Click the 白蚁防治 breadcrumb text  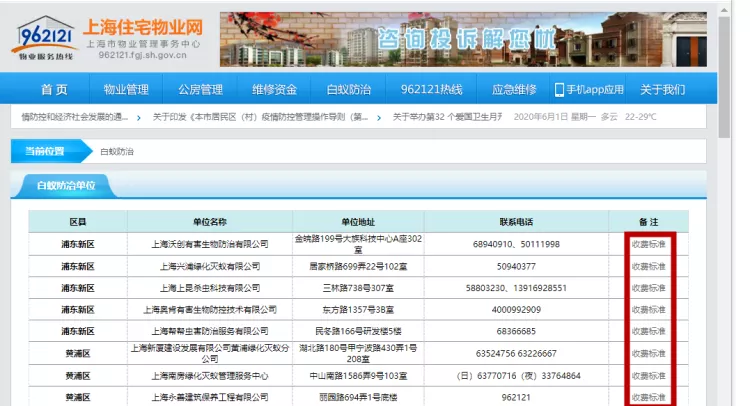click(116, 152)
